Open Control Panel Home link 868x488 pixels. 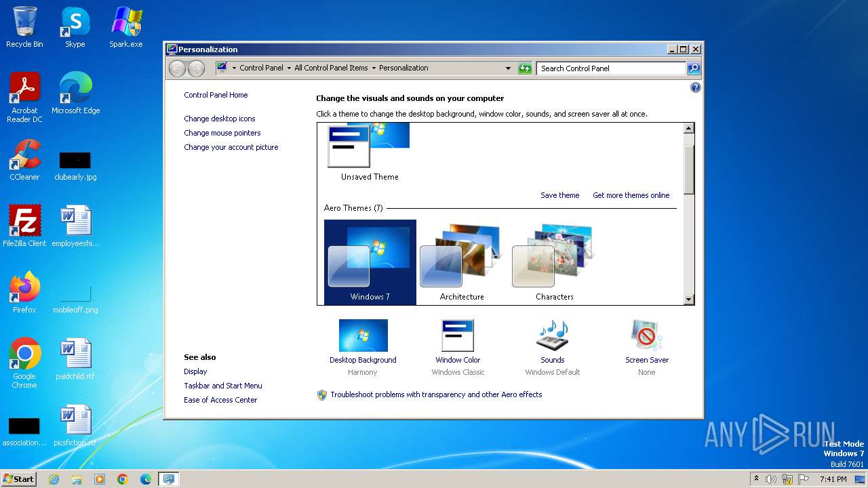[x=216, y=95]
